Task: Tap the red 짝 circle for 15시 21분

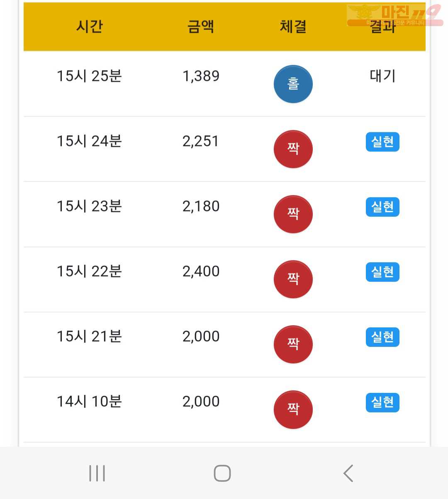Action: click(x=293, y=344)
